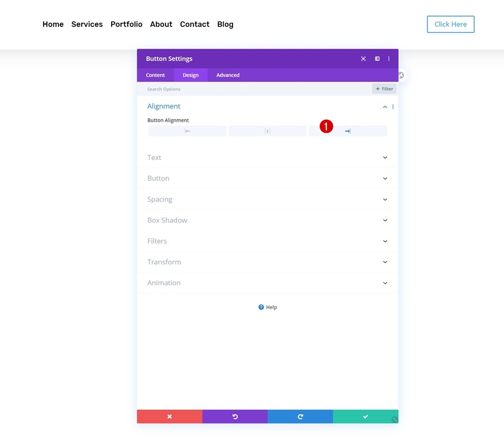Collapse the Alignment section
Screen dimensions: 504x444
[385, 107]
